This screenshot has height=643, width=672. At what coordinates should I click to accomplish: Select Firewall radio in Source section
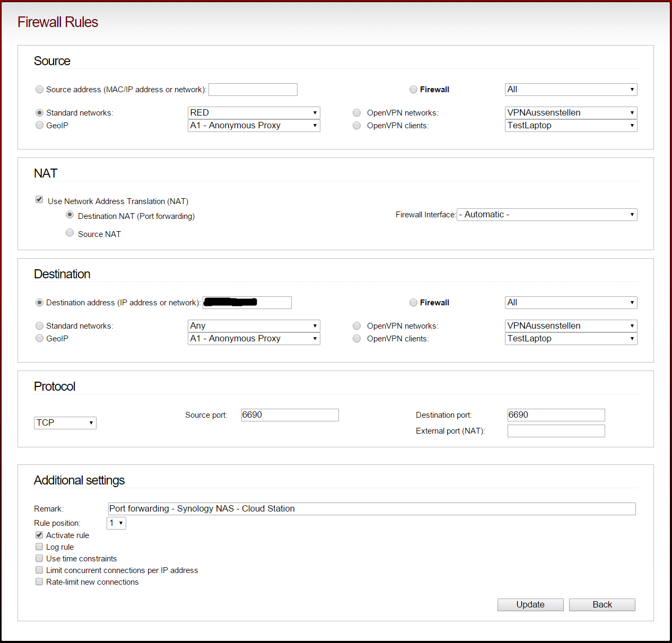[x=413, y=90]
